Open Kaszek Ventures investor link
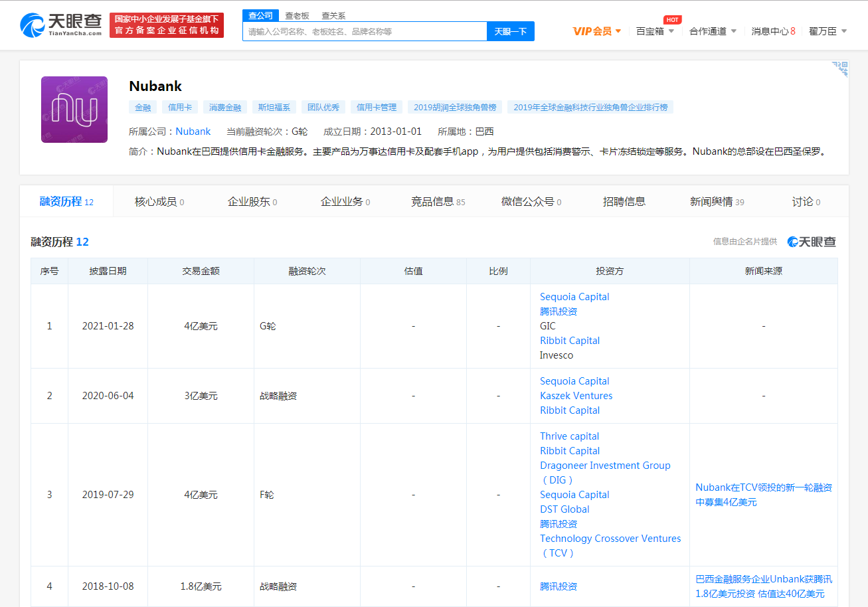 pyautogui.click(x=576, y=396)
